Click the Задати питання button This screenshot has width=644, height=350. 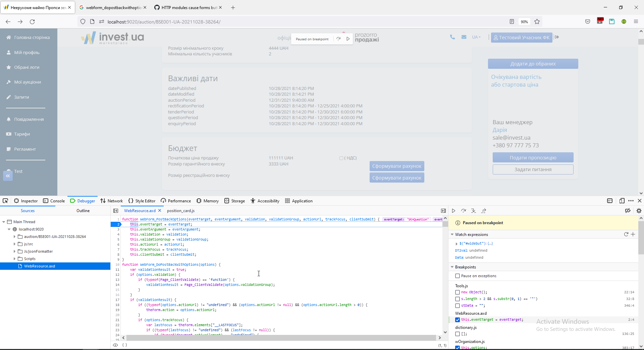[533, 169]
